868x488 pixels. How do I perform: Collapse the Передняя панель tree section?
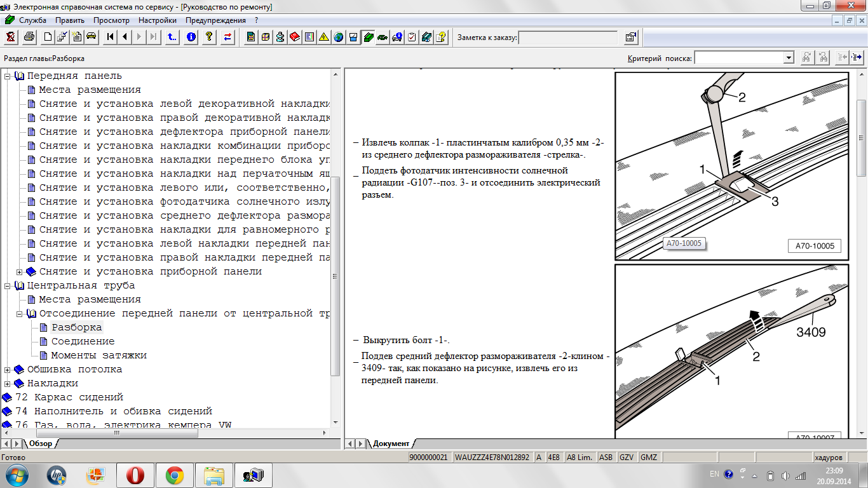[8, 76]
